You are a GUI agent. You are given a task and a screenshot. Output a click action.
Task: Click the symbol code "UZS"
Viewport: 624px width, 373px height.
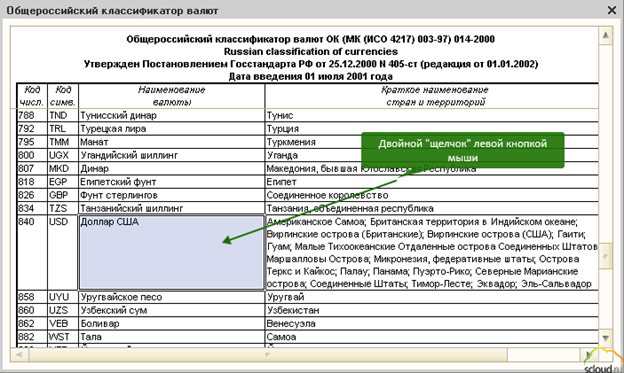click(x=58, y=310)
